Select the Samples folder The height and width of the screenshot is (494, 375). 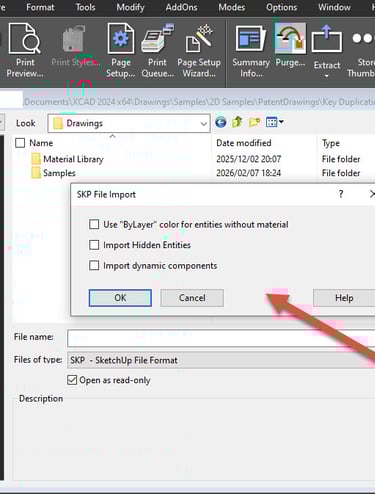coord(59,173)
